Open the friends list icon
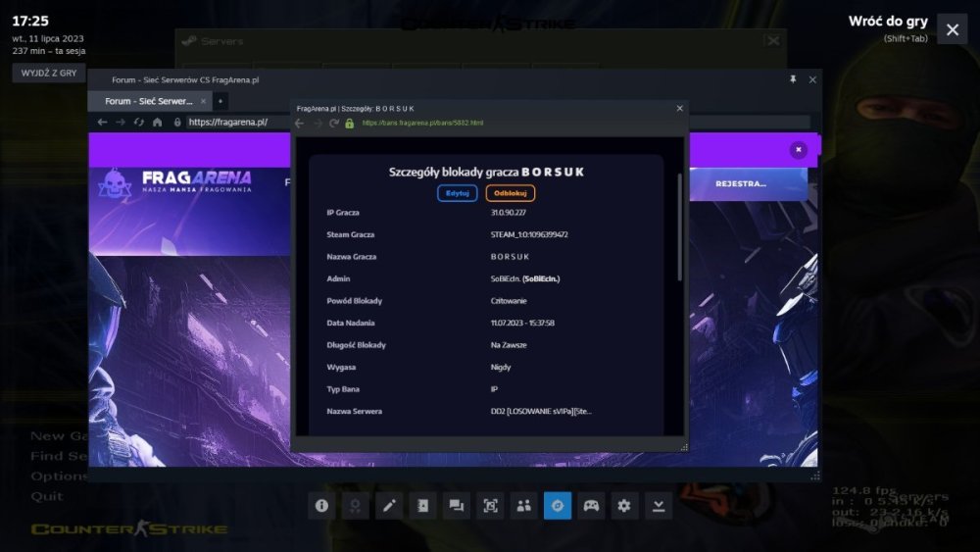 [523, 506]
